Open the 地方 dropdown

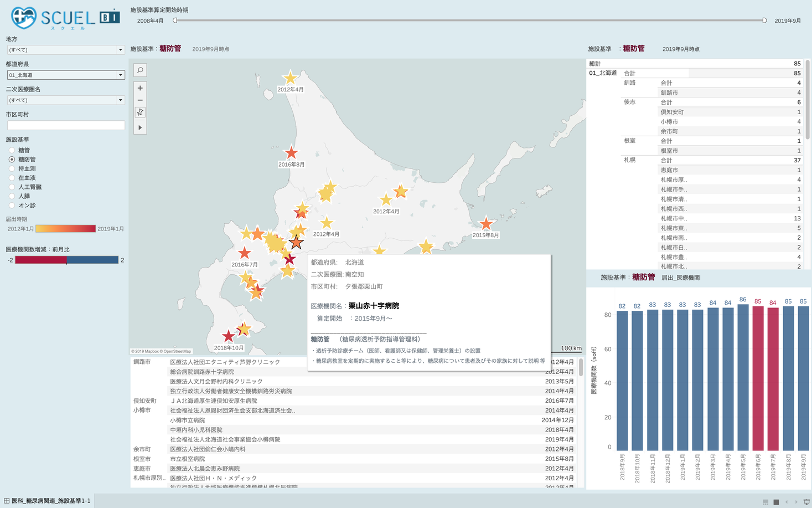coord(65,50)
